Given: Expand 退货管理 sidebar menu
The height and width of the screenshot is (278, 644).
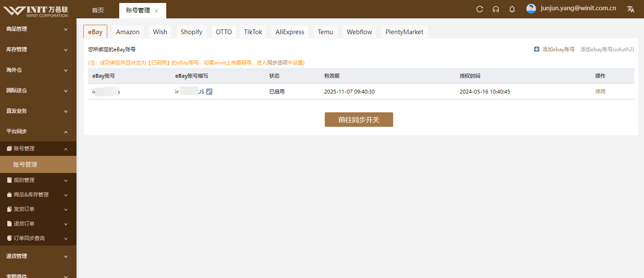Looking at the screenshot, I should click(38, 256).
